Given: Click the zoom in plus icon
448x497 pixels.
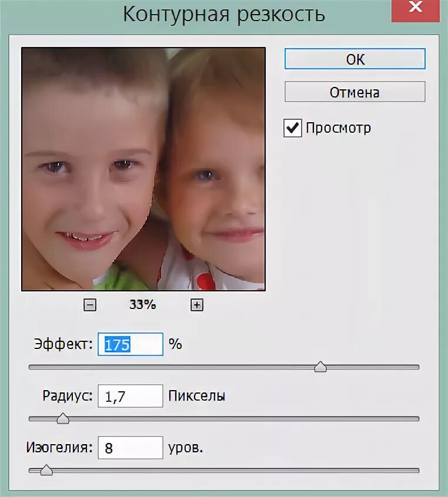Looking at the screenshot, I should tap(197, 305).
